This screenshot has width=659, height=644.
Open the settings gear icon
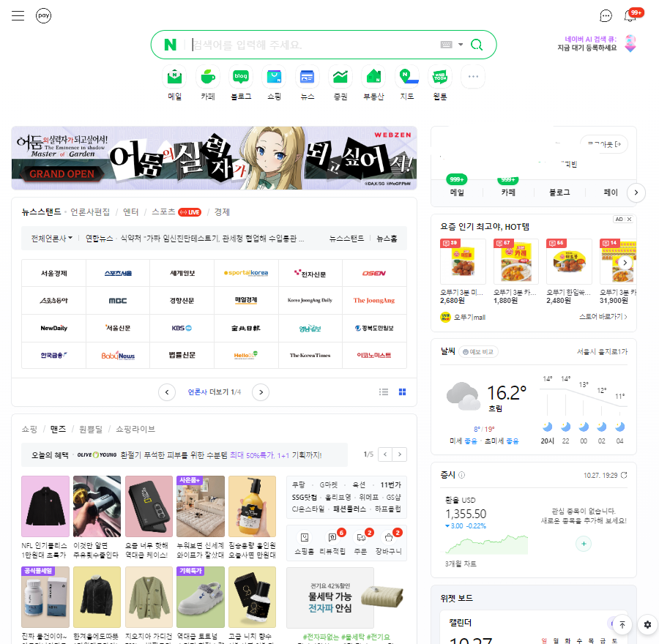pyautogui.click(x=647, y=625)
